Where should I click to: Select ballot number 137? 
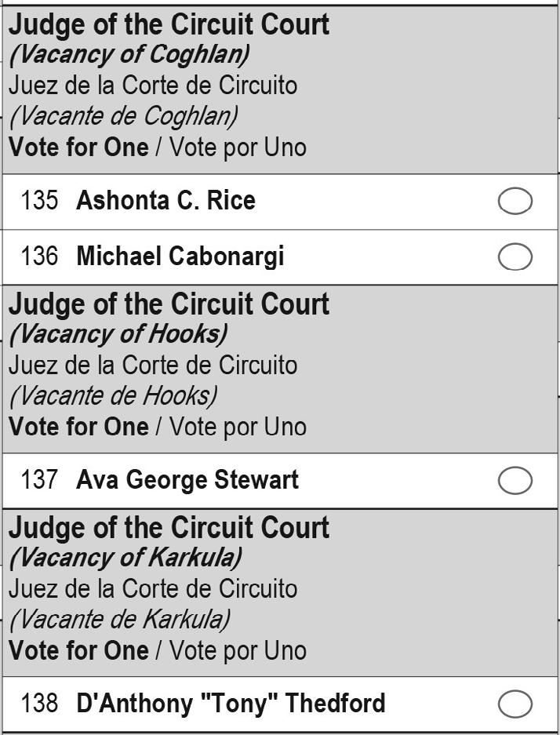[39, 480]
